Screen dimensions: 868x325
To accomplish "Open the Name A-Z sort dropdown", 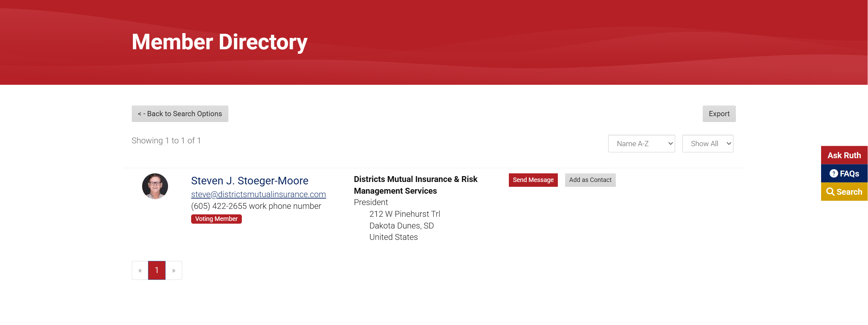I will [x=641, y=143].
